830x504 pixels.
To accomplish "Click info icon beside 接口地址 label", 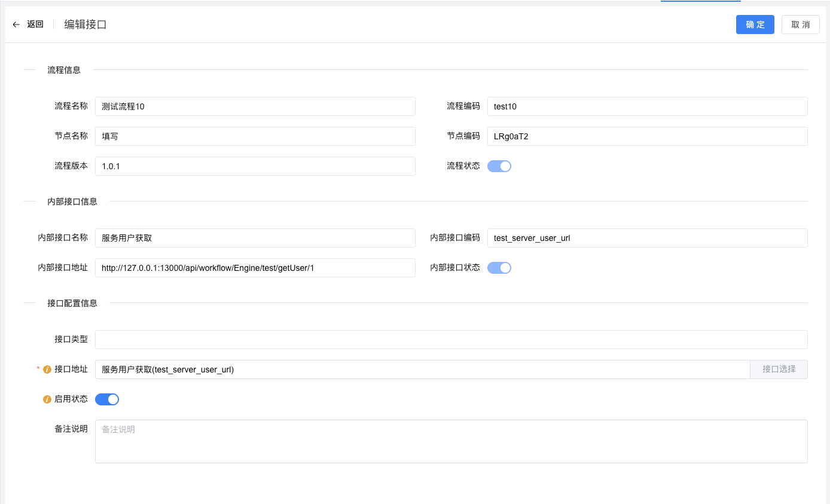I will [47, 369].
